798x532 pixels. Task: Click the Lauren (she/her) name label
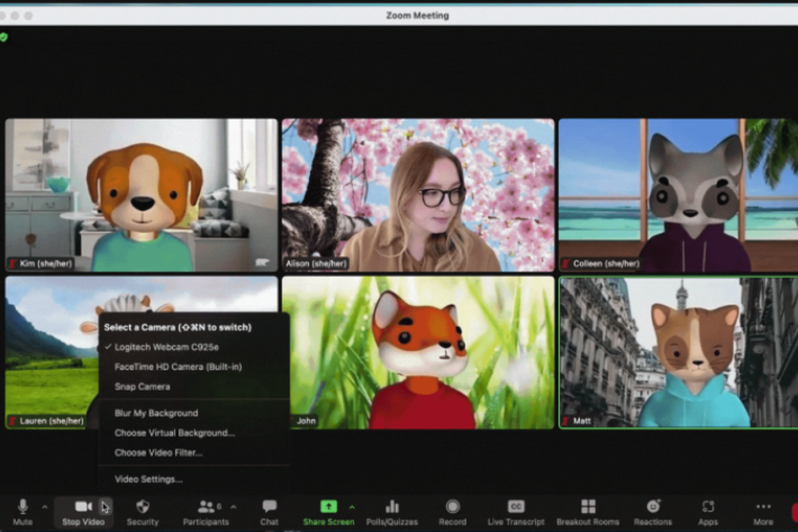[52, 421]
